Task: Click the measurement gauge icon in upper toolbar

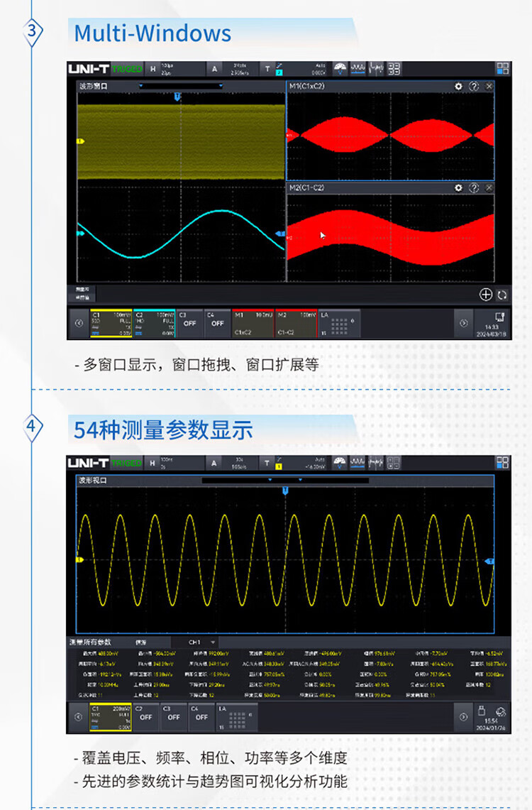Action: [x=340, y=68]
